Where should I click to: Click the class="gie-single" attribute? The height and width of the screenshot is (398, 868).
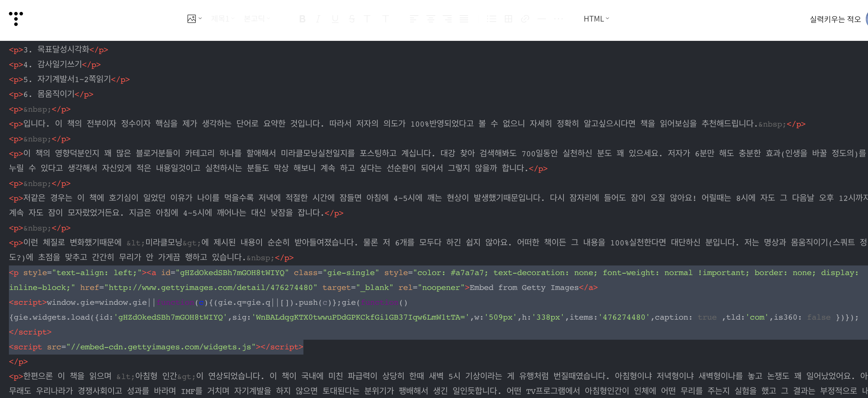[336, 273]
